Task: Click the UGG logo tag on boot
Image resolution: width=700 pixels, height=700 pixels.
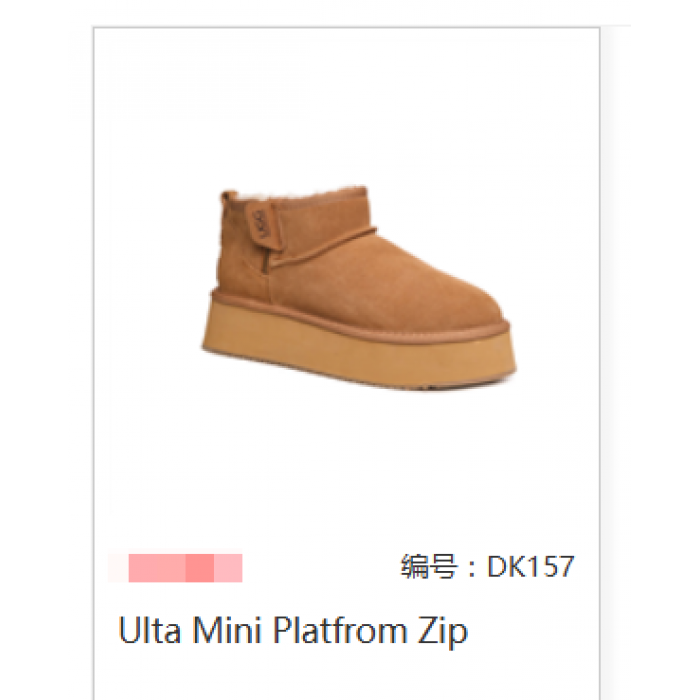Action: tap(260, 225)
